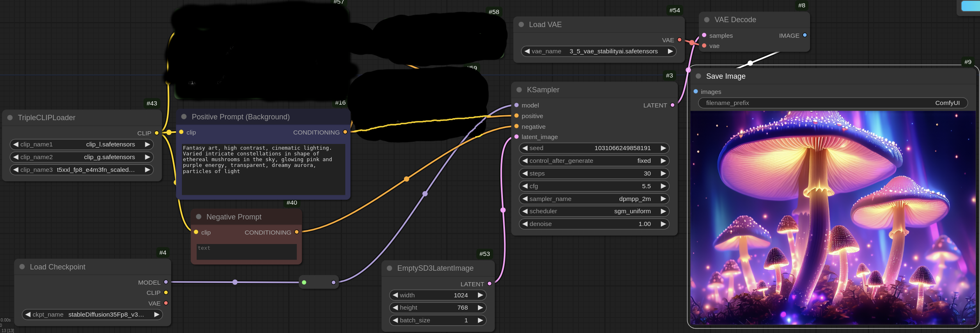Open the sampler_name dropdown showing dpmpp_2m
Image resolution: width=980 pixels, height=333 pixels.
pyautogui.click(x=594, y=199)
